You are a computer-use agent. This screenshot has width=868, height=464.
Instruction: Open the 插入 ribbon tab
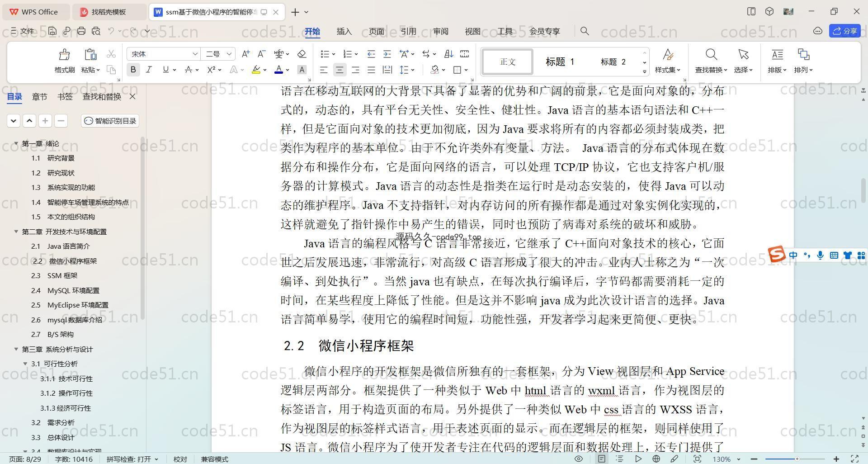[x=344, y=31]
